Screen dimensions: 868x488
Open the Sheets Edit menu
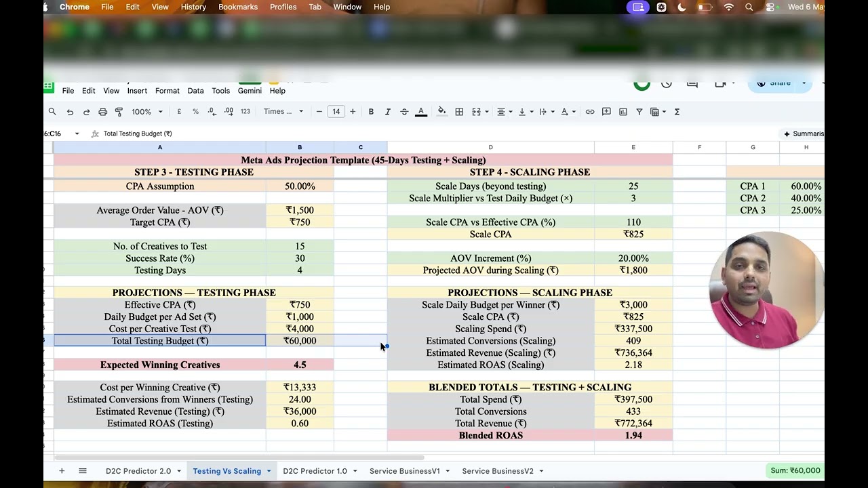89,91
